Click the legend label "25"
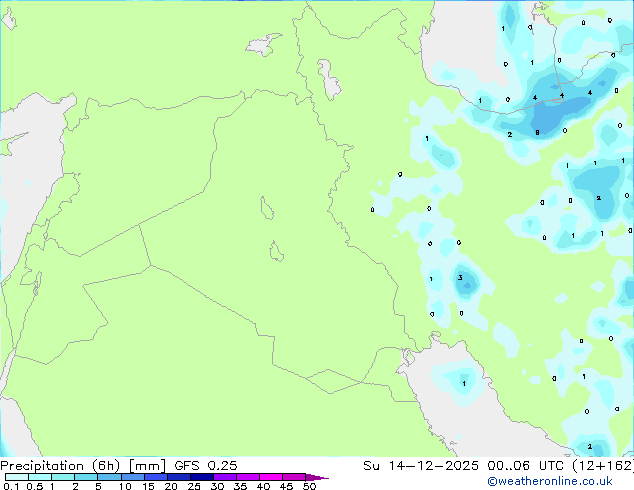The width and height of the screenshot is (634, 490). (194, 486)
